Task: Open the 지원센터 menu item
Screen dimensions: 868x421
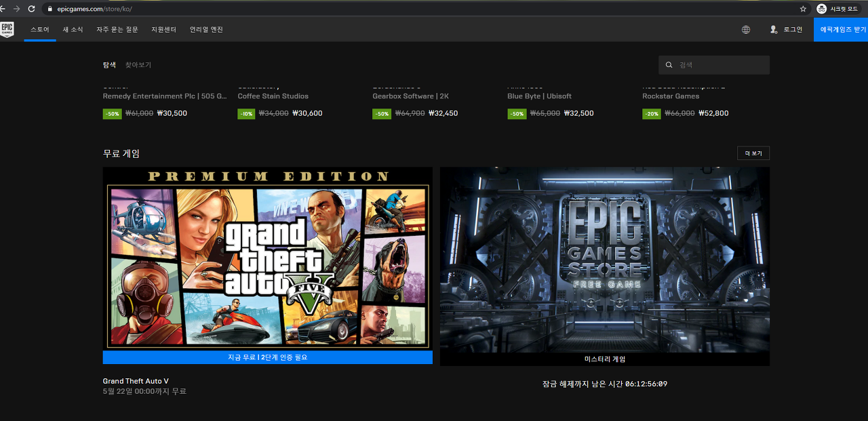Action: pyautogui.click(x=163, y=30)
